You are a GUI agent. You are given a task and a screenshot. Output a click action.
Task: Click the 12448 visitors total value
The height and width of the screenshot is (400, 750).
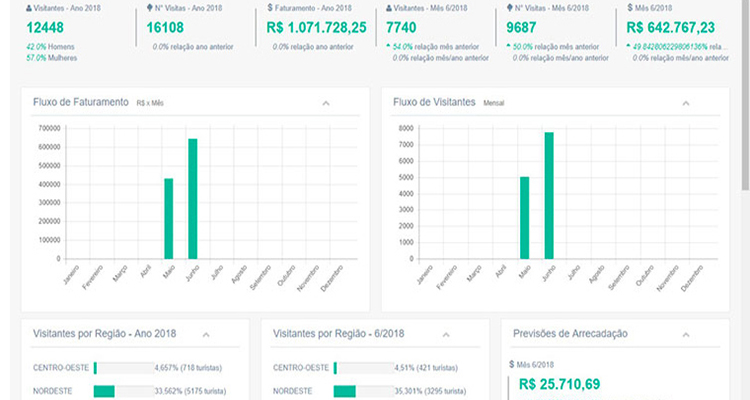pos(45,27)
